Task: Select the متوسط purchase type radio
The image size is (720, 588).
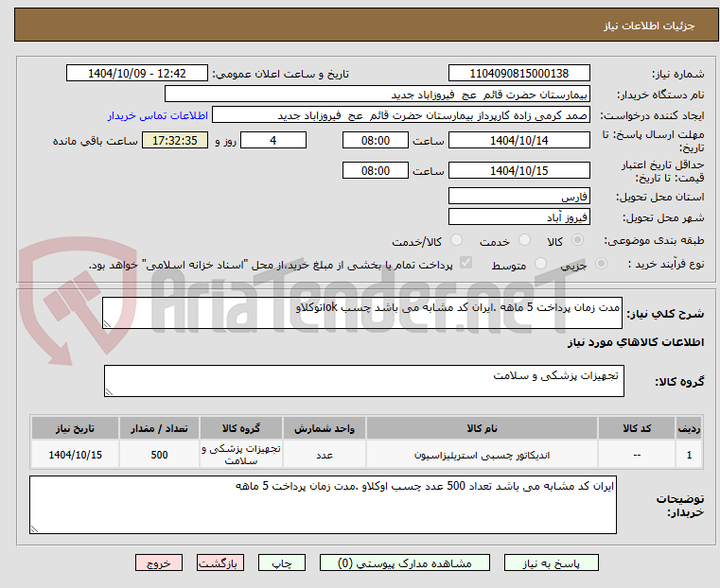Action: [x=541, y=264]
